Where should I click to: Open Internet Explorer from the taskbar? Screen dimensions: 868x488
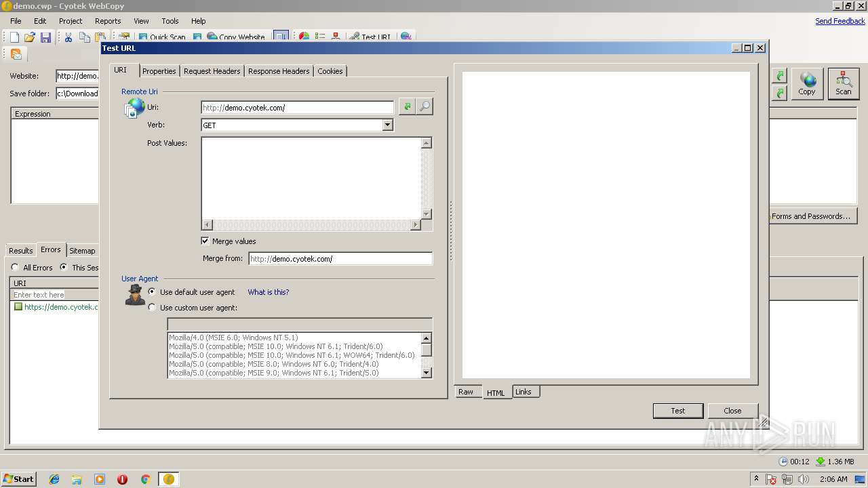54,479
